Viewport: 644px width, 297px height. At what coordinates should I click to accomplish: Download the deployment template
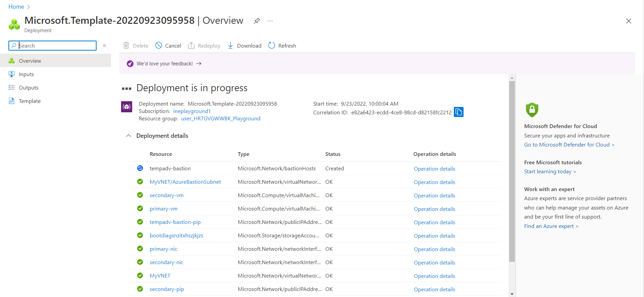point(245,46)
